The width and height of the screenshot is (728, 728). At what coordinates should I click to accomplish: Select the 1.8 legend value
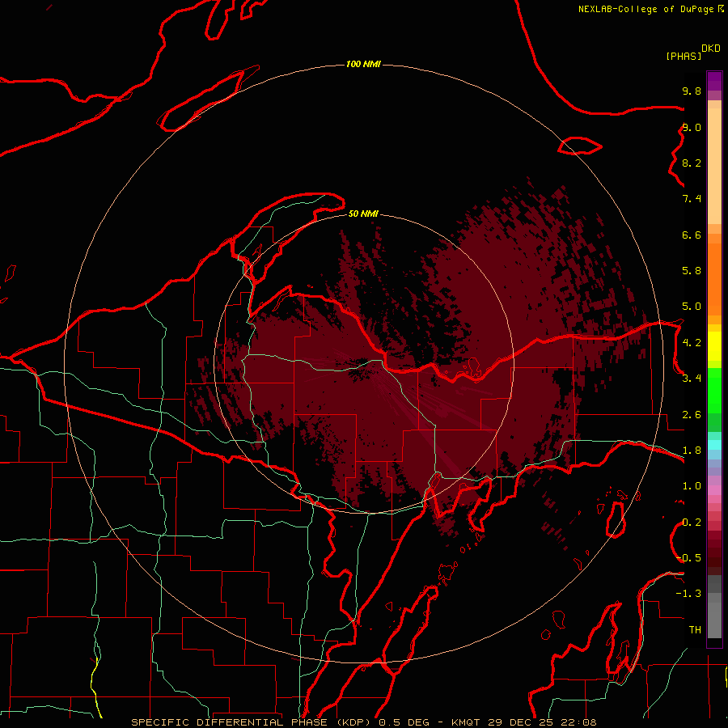(x=692, y=451)
